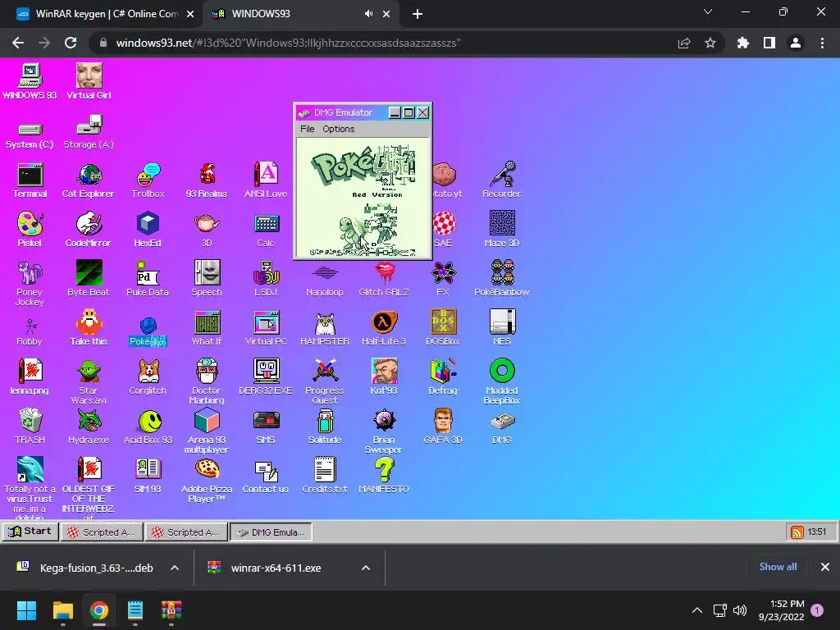This screenshot has height=630, width=840.
Task: Launch the What If icon
Action: 207,328
